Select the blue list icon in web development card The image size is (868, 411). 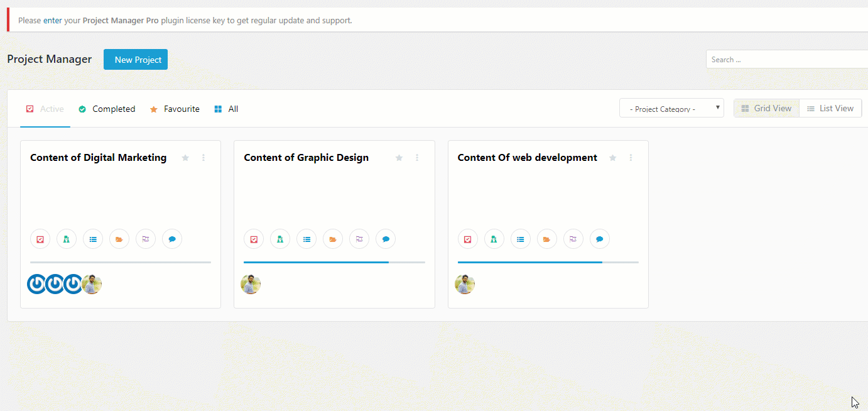521,239
